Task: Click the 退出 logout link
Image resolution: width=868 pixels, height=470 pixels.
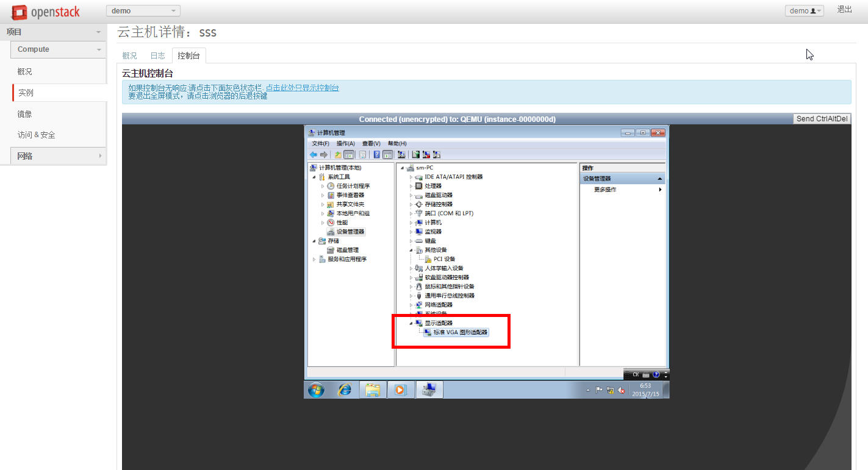Action: [x=844, y=9]
